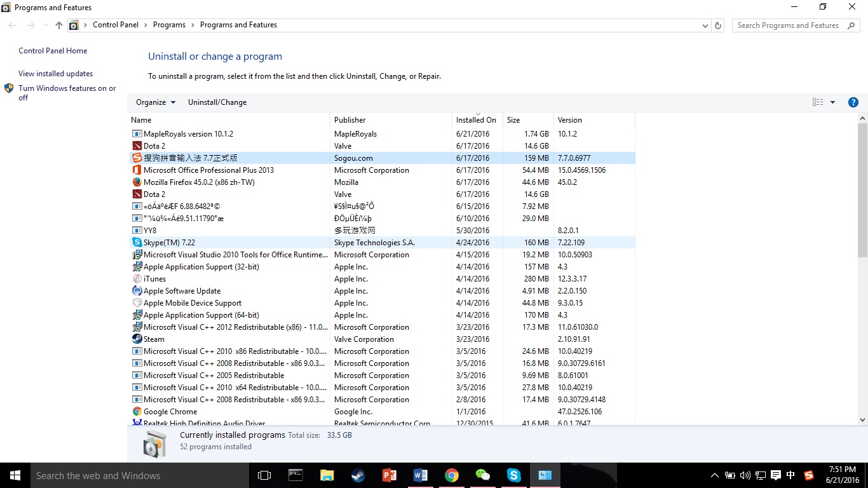This screenshot has height=488, width=868.
Task: Open Skype from the taskbar
Action: tap(513, 475)
